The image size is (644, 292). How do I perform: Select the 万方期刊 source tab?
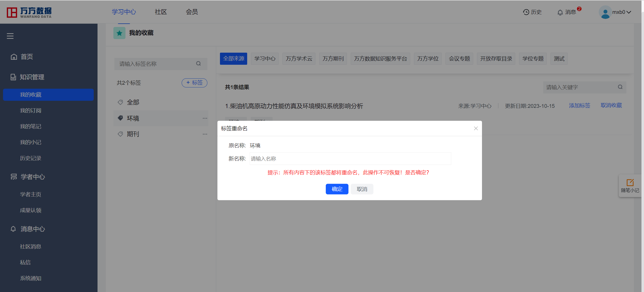point(333,59)
